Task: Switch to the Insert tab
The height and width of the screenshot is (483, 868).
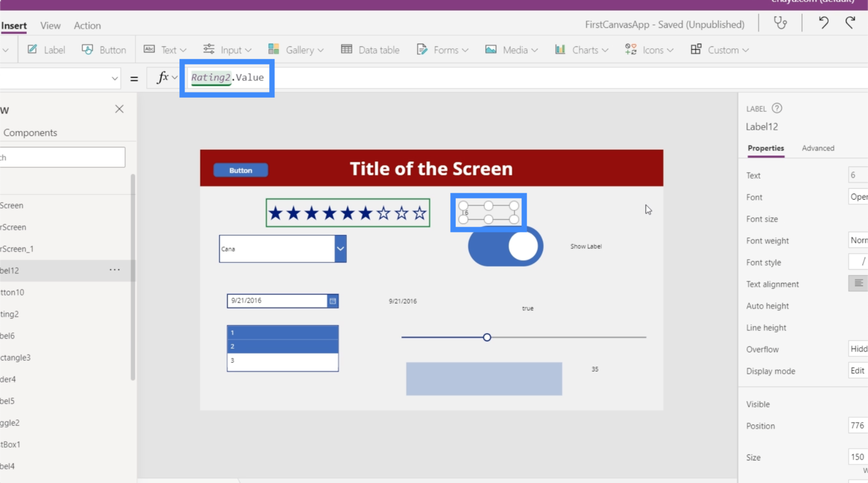Action: click(14, 25)
